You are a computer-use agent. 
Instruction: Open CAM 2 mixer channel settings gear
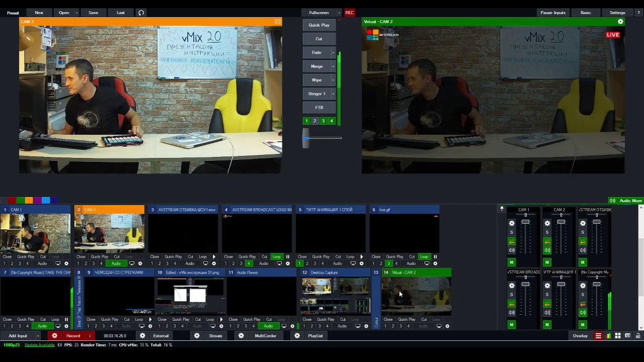(x=547, y=223)
